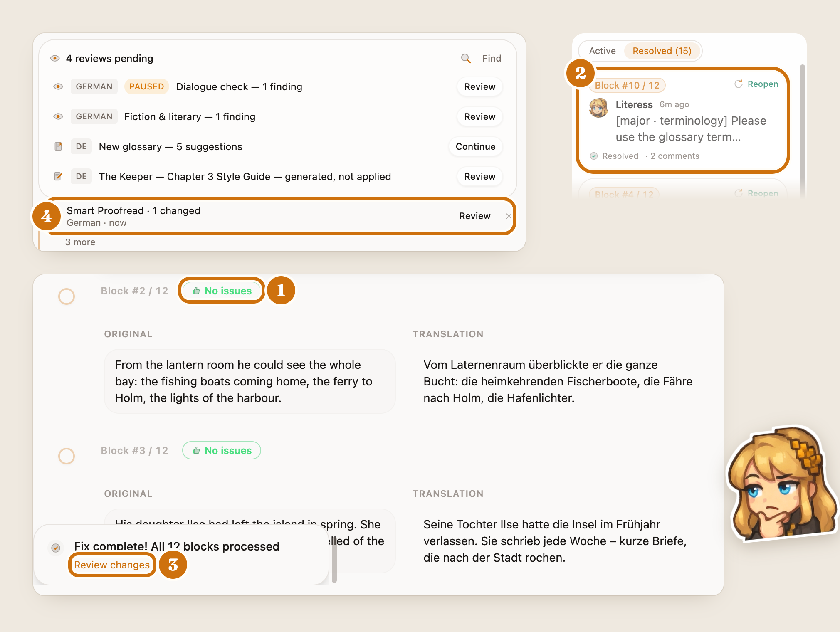Click the Reopen arrow icon on Block #10 card
This screenshot has width=840, height=632.
(738, 84)
